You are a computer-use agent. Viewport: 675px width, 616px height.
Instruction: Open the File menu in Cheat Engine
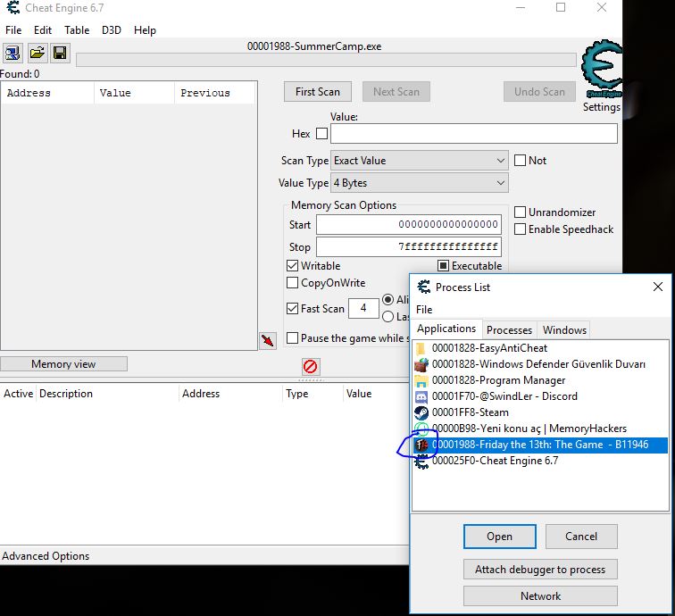point(13,30)
